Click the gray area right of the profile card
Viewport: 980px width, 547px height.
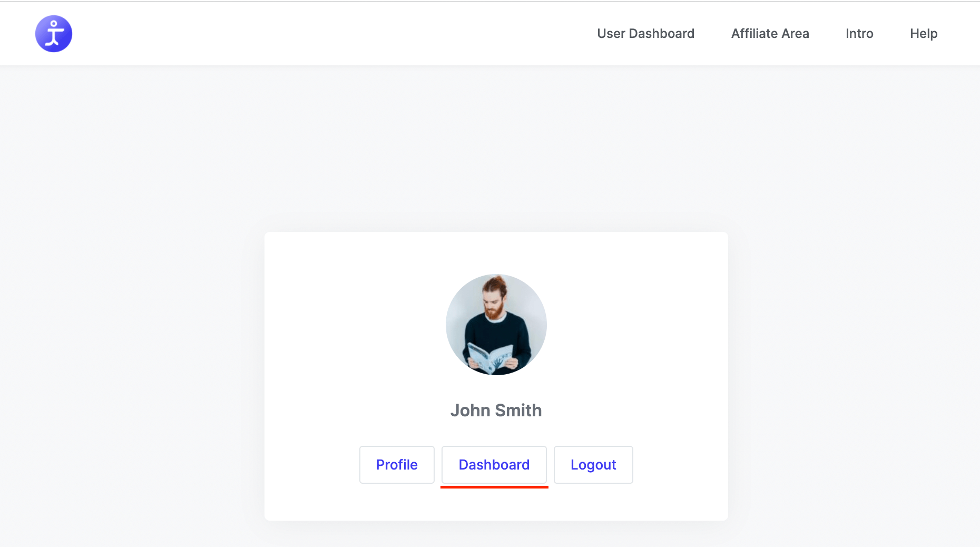tap(854, 369)
